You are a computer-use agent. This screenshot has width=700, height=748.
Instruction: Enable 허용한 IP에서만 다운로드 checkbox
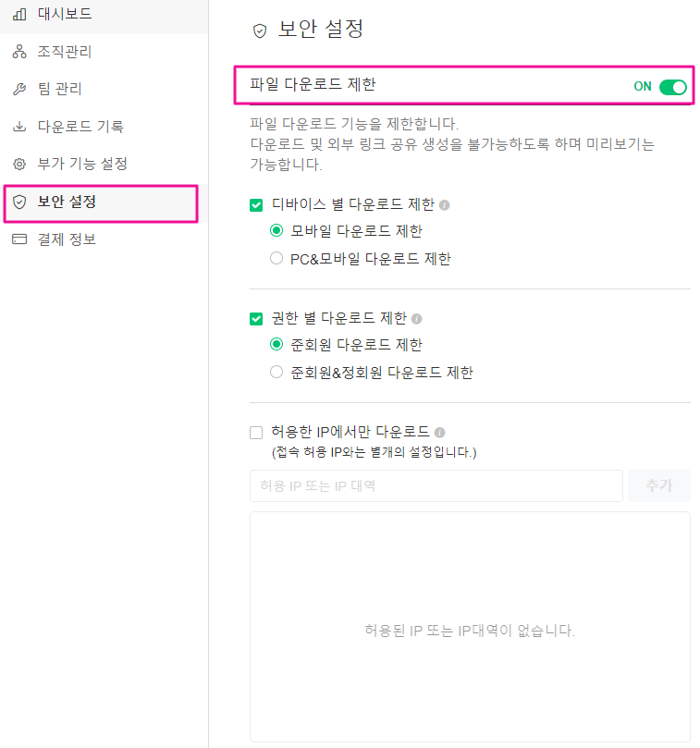pos(257,432)
